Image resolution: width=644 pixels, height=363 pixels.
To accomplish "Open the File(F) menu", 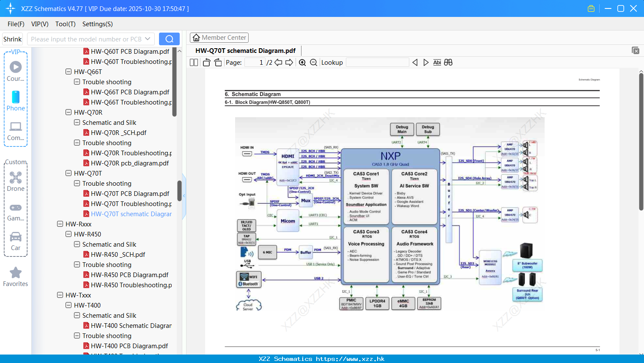I will pyautogui.click(x=16, y=24).
